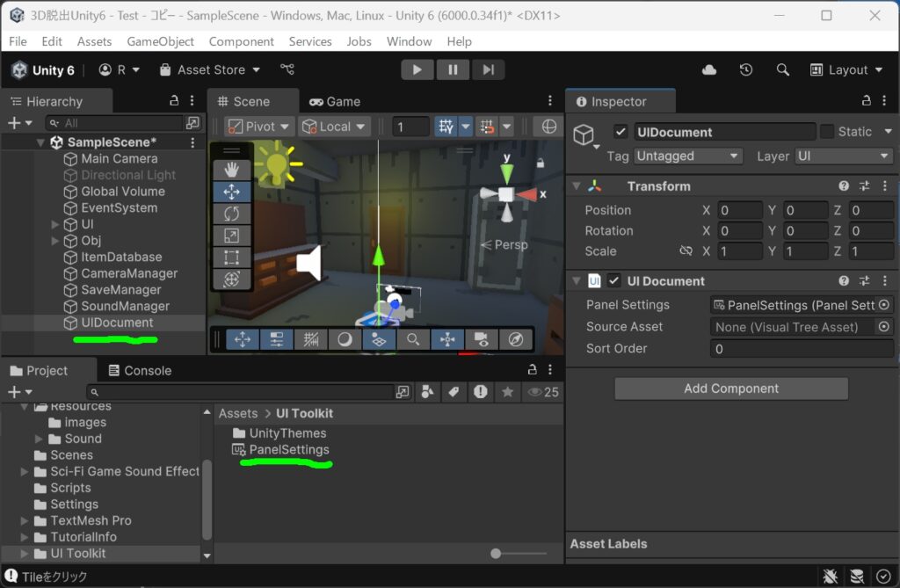Screen dimensions: 900x588
Task: Click the Step frame button
Action: tap(489, 69)
